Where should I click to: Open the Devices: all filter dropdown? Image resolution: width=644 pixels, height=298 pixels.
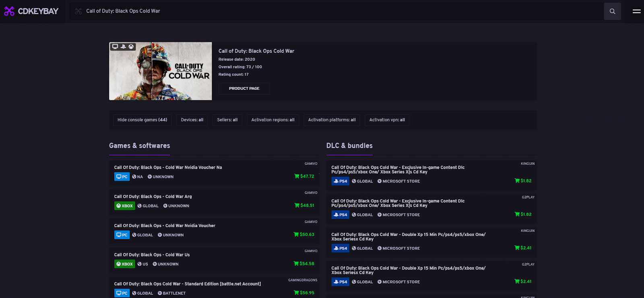pos(192,120)
